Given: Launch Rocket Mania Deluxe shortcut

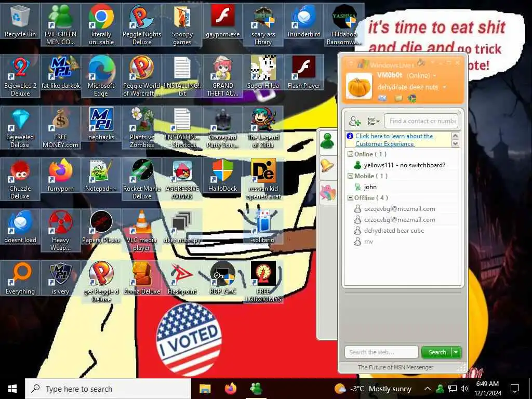Looking at the screenshot, I should pos(142,179).
